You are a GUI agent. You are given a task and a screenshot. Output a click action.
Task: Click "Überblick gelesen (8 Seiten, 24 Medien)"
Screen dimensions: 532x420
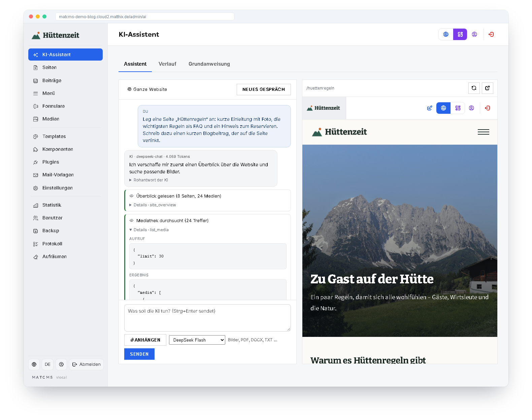click(179, 196)
